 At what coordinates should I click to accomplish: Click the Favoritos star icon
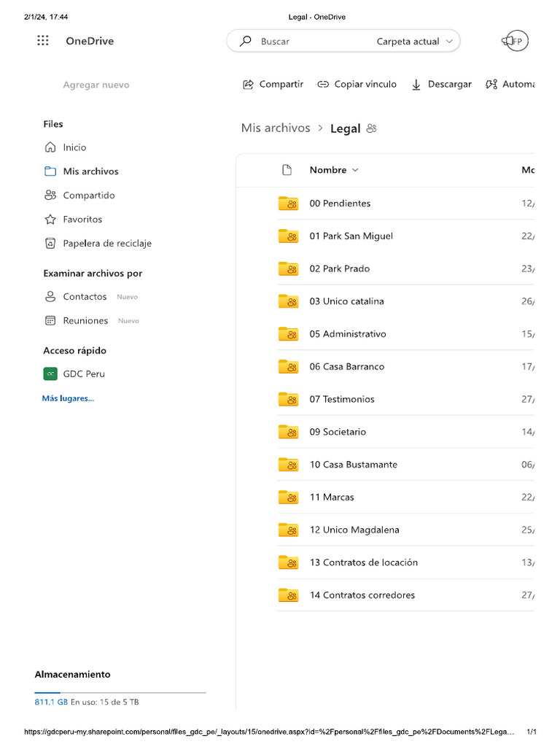[x=50, y=219]
